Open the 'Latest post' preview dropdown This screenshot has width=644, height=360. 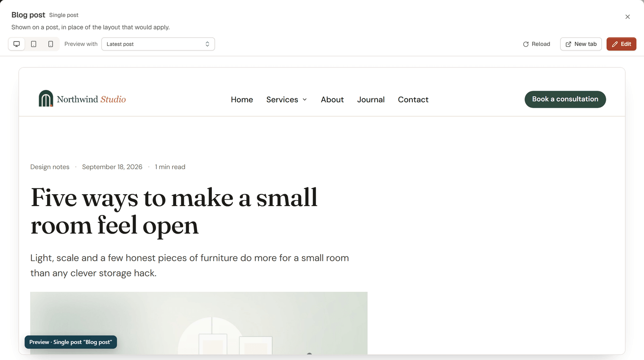click(158, 44)
